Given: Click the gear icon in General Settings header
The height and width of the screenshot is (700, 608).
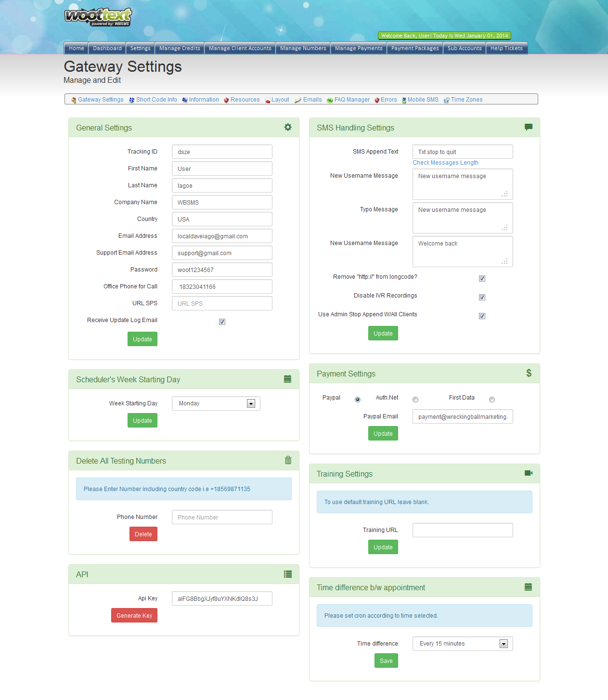Looking at the screenshot, I should pyautogui.click(x=288, y=127).
